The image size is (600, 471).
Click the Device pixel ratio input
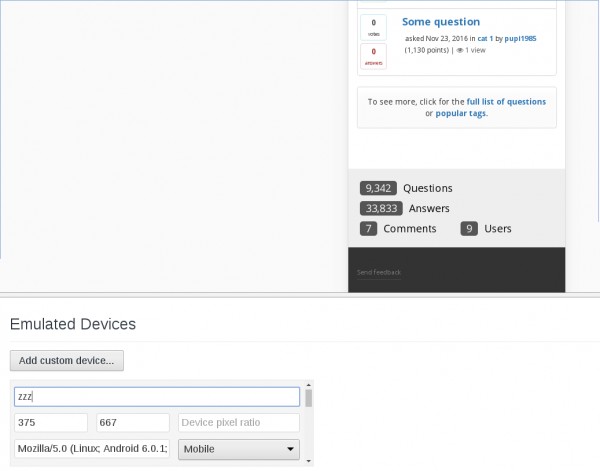pos(239,423)
